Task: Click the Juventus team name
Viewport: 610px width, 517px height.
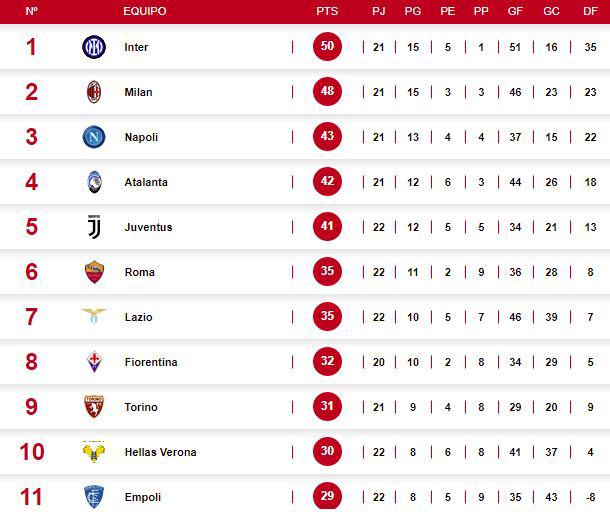Action: tap(148, 227)
